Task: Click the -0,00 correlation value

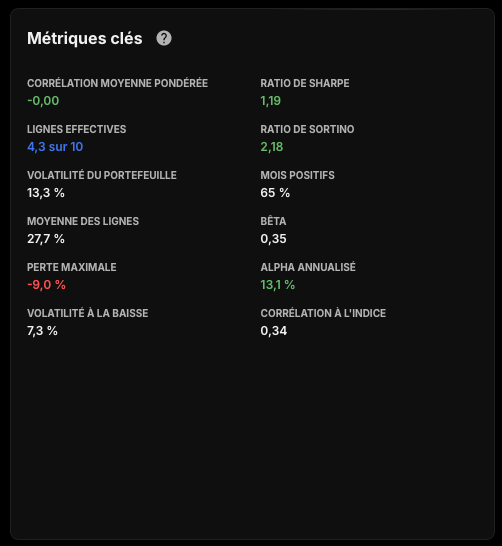Action: [x=43, y=101]
